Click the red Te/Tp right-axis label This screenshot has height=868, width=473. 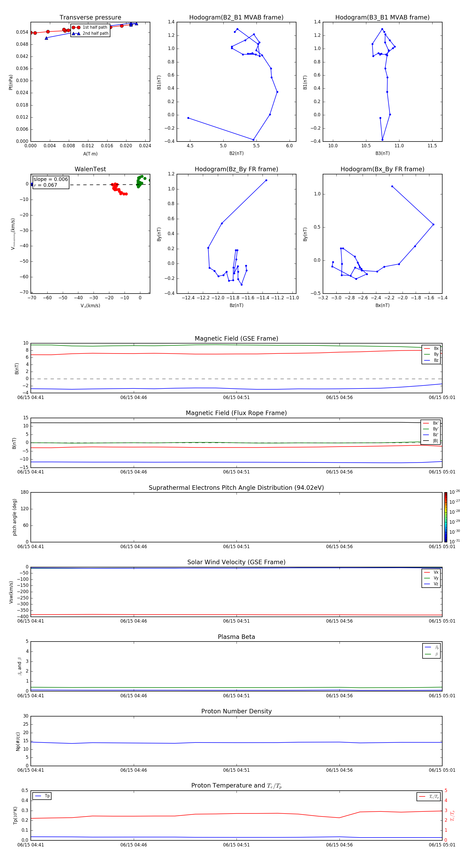(x=452, y=815)
